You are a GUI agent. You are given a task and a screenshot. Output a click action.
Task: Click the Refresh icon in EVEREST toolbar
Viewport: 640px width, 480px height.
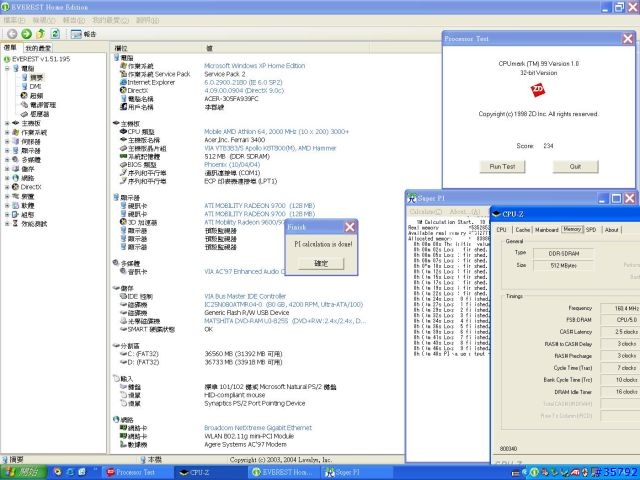click(x=55, y=34)
